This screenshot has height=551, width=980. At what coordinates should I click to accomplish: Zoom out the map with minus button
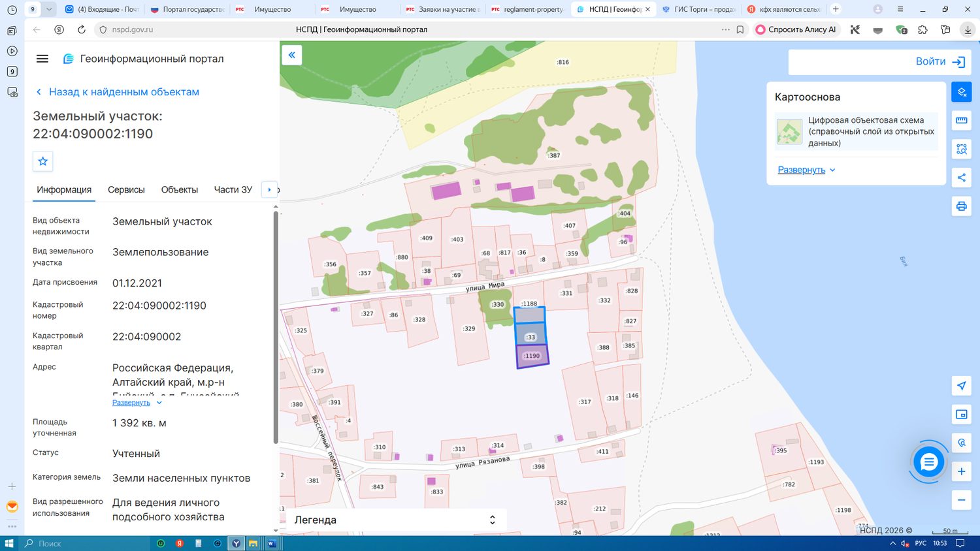tap(962, 500)
